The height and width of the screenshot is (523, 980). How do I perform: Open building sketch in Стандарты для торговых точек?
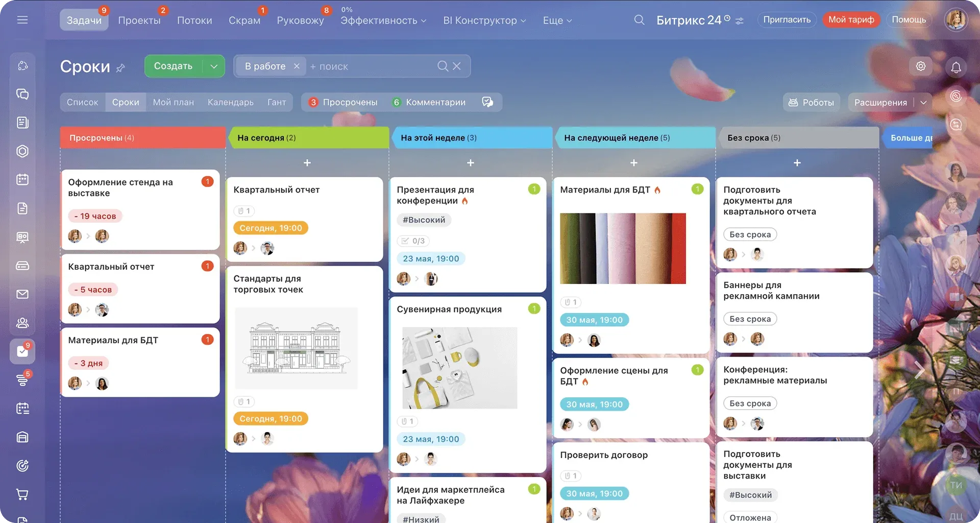(296, 348)
